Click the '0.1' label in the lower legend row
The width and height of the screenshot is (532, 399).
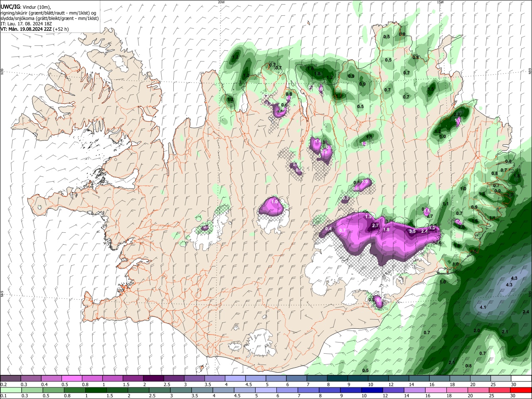3,396
